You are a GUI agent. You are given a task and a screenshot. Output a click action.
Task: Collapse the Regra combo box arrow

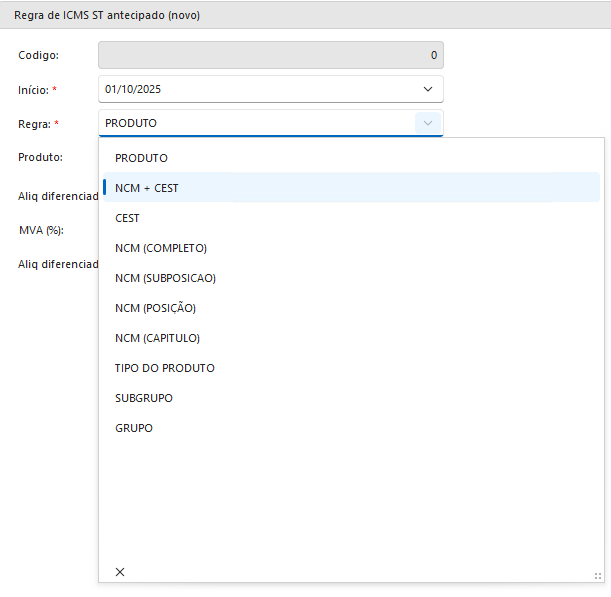[x=428, y=123]
